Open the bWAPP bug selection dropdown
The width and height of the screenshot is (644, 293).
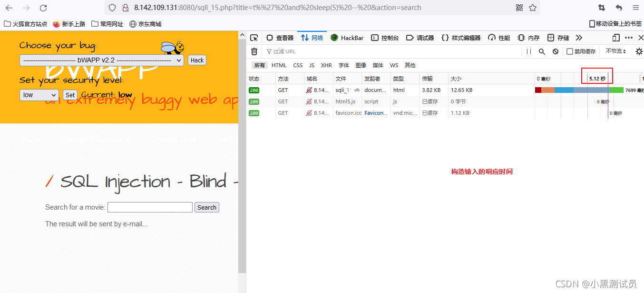tap(102, 60)
